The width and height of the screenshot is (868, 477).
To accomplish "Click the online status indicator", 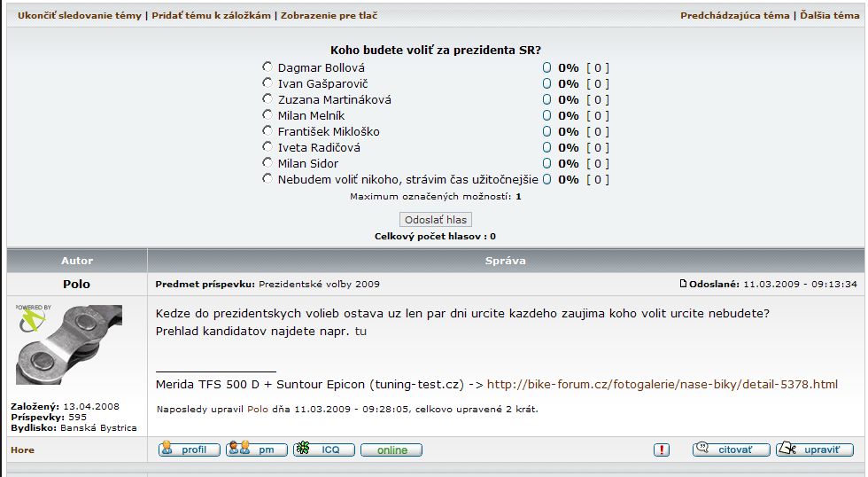I will click(391, 450).
